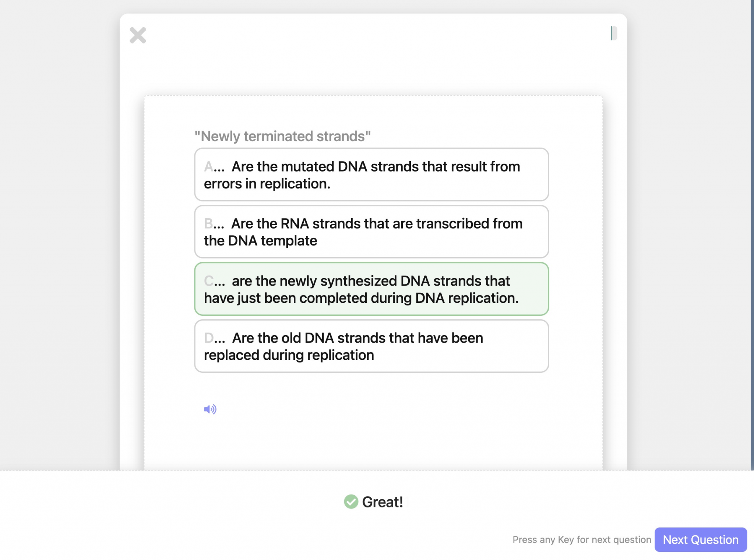
Task: Click the green checkmark beside Great!
Action: coord(351,501)
